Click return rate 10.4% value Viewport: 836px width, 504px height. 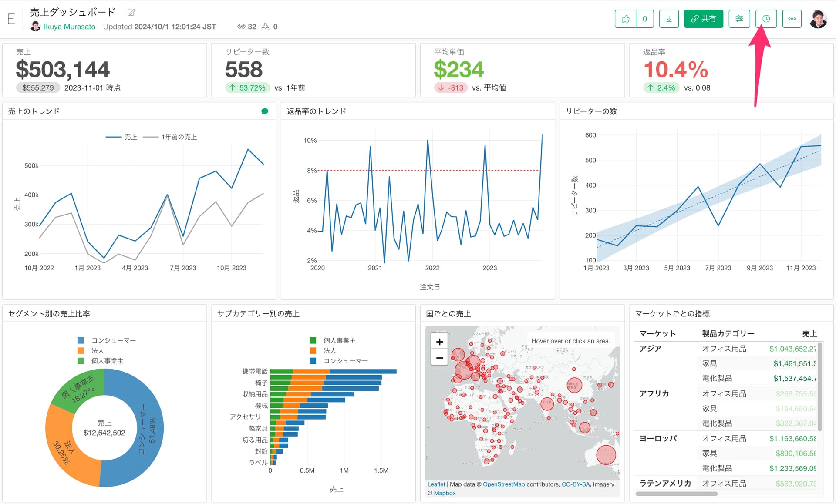tap(676, 70)
